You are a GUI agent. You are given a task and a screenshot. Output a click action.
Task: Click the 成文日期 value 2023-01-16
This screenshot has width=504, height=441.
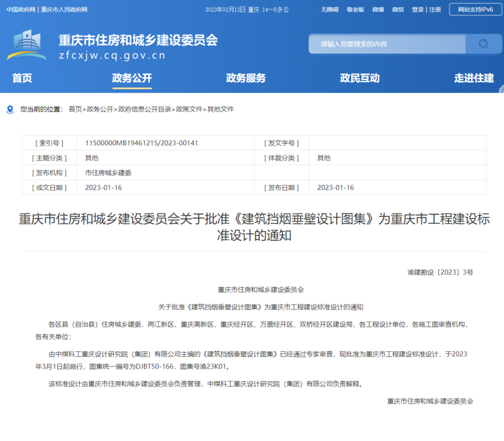click(x=104, y=187)
